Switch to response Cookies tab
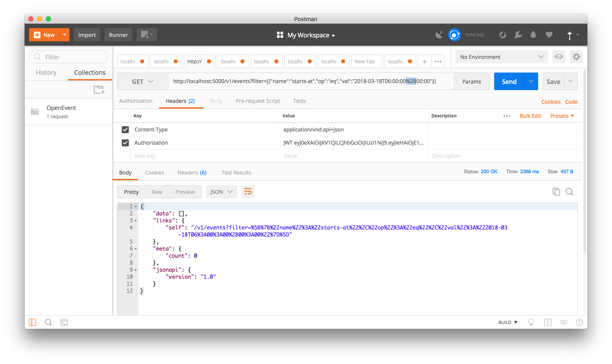 point(154,173)
